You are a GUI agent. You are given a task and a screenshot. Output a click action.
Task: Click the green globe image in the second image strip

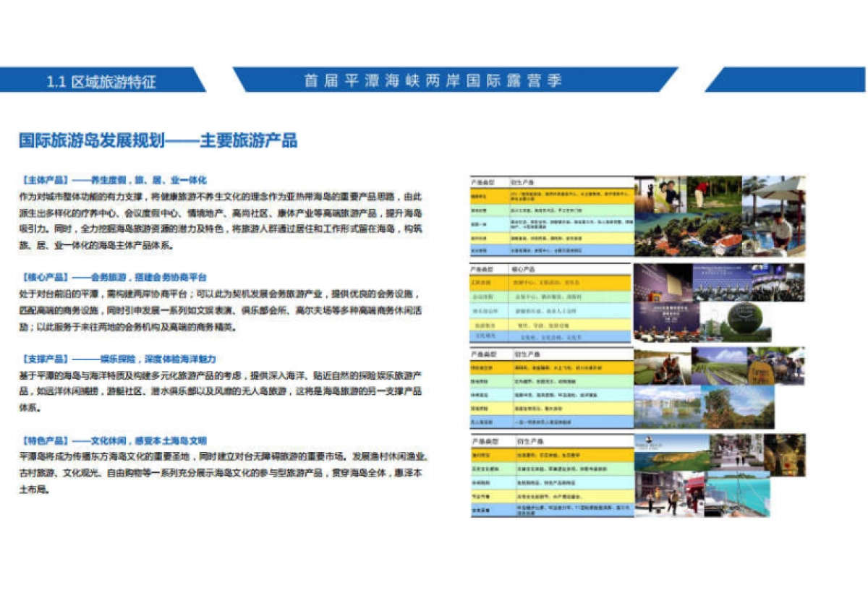745,318
